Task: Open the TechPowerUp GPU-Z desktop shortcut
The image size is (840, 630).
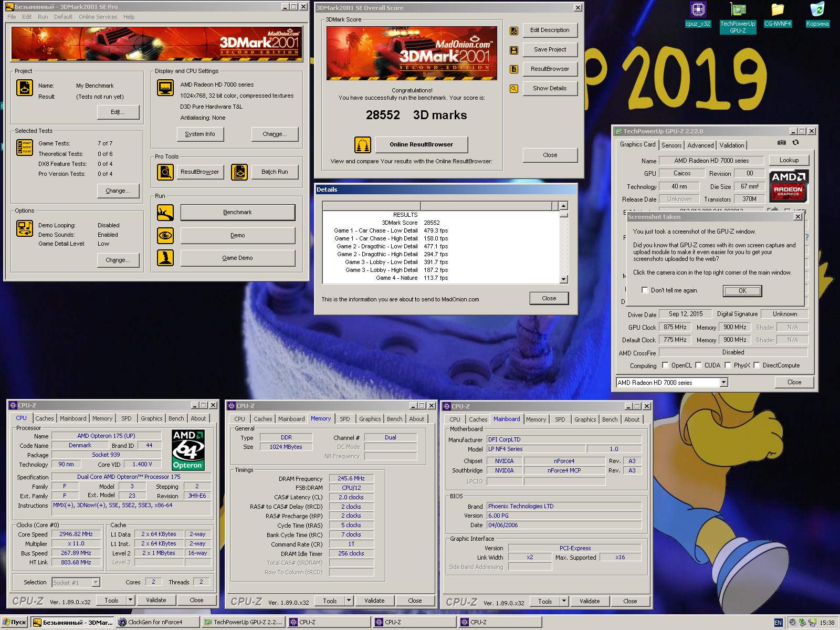Action: click(738, 18)
